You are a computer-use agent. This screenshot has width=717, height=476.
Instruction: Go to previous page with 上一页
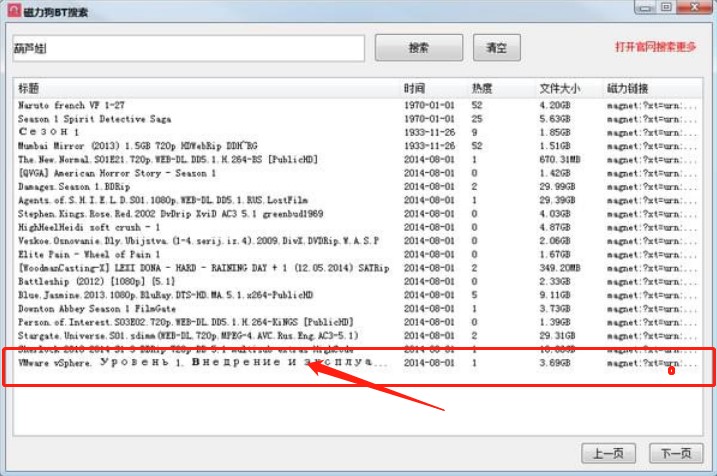(608, 453)
